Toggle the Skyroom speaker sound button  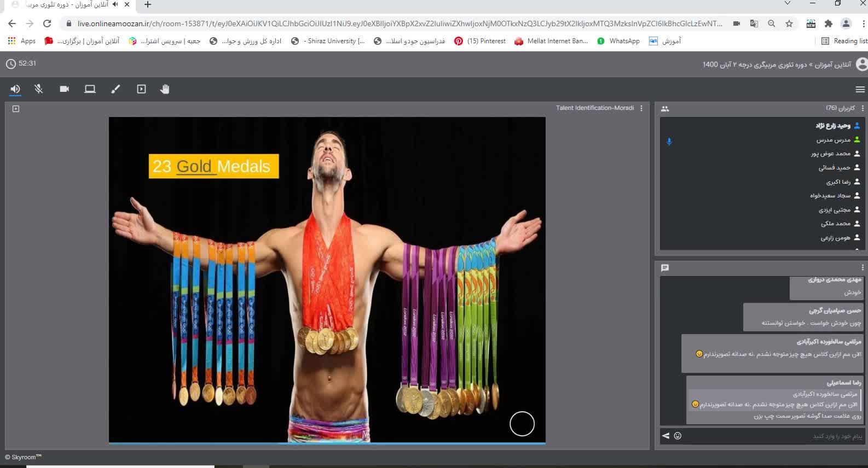point(15,89)
